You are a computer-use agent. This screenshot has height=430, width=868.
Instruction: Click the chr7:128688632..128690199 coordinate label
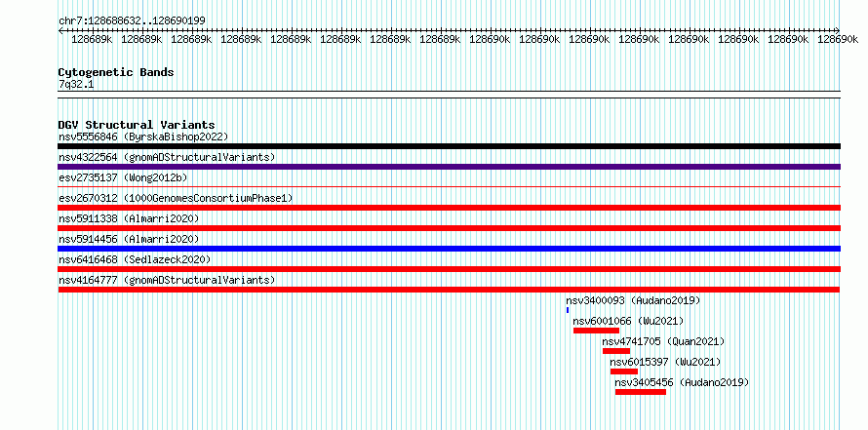click(133, 20)
